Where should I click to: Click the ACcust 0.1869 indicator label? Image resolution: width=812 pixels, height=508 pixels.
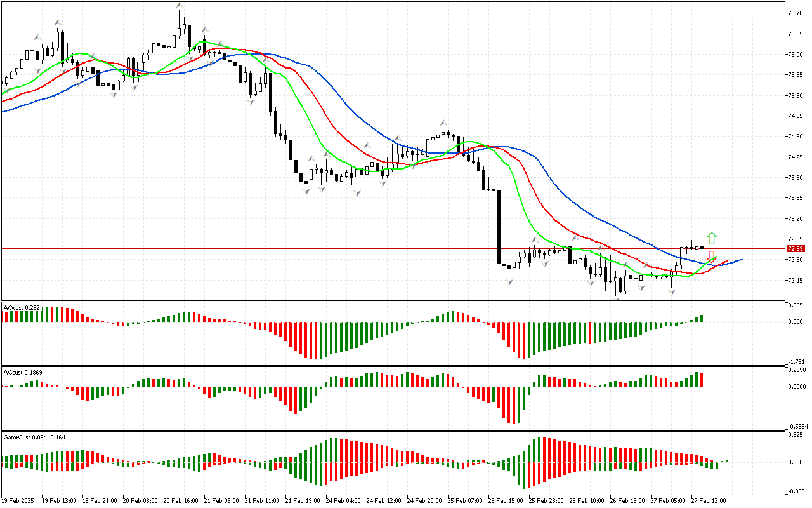tap(23, 372)
